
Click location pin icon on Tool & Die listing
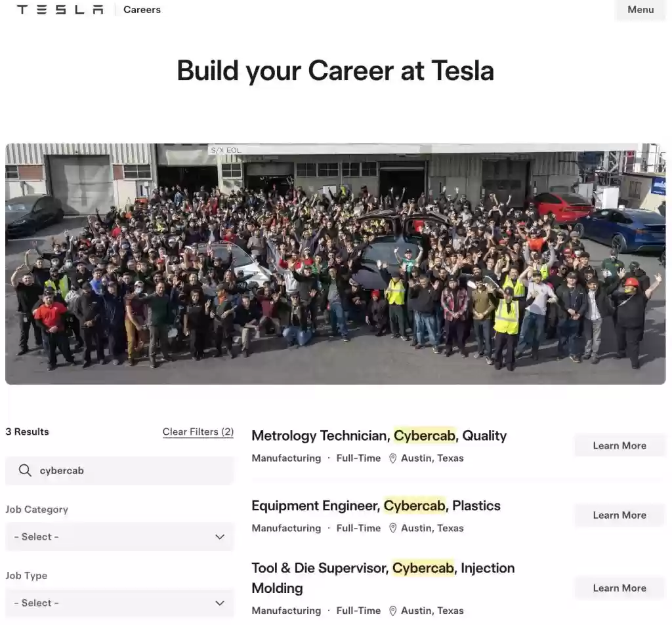pyautogui.click(x=393, y=611)
